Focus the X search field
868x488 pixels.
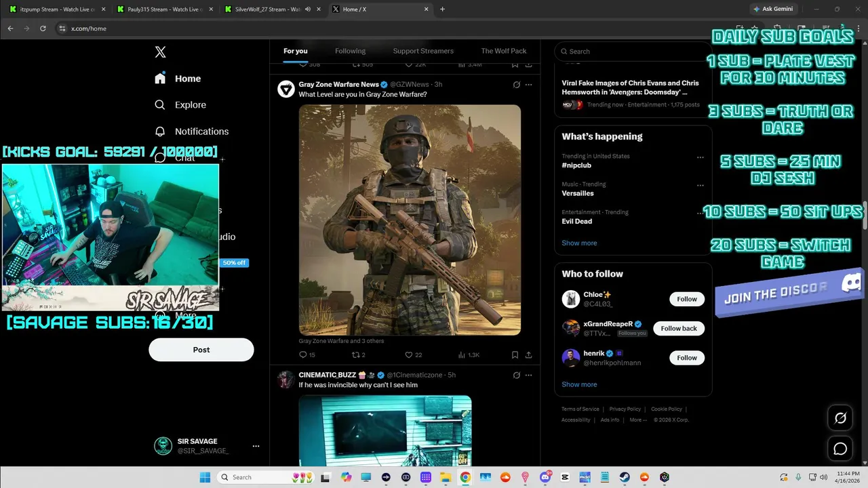pos(633,52)
